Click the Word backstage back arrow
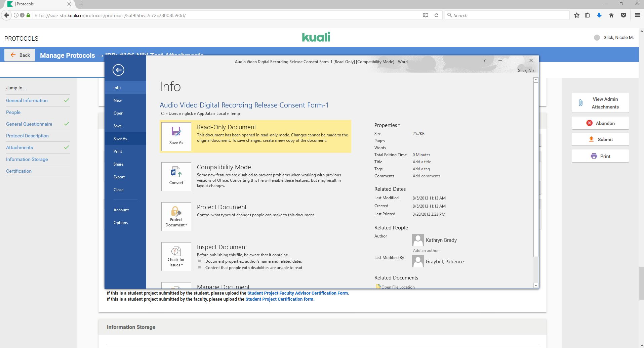This screenshot has height=348, width=644. tap(118, 70)
